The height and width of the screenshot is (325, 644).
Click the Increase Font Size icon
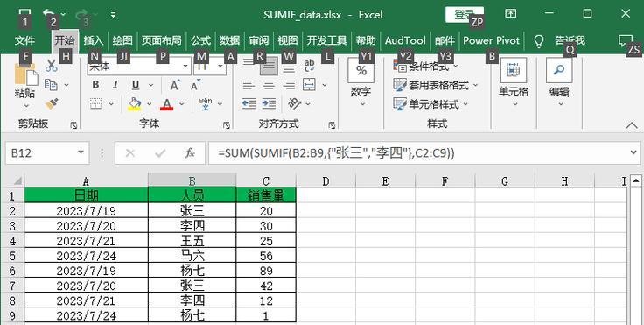pos(174,85)
